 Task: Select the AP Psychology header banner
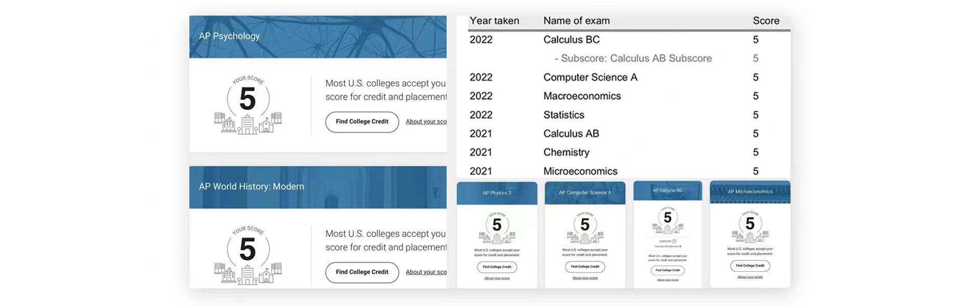tap(318, 37)
